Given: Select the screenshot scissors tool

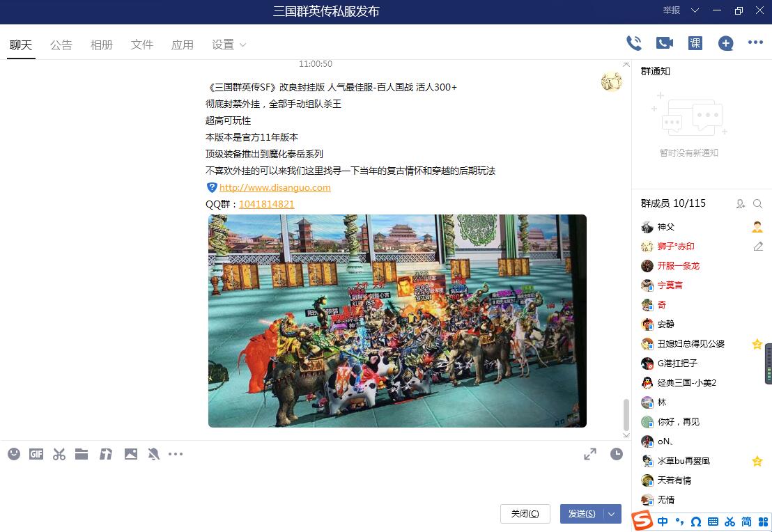Looking at the screenshot, I should [x=59, y=454].
